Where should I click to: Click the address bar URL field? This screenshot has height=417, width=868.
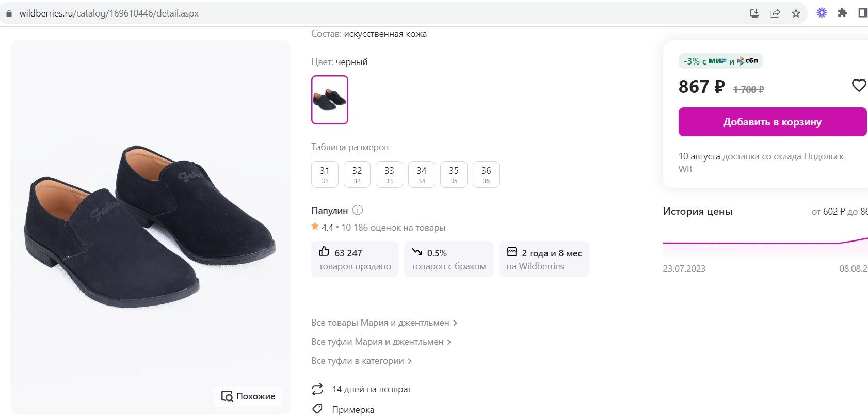point(361,13)
